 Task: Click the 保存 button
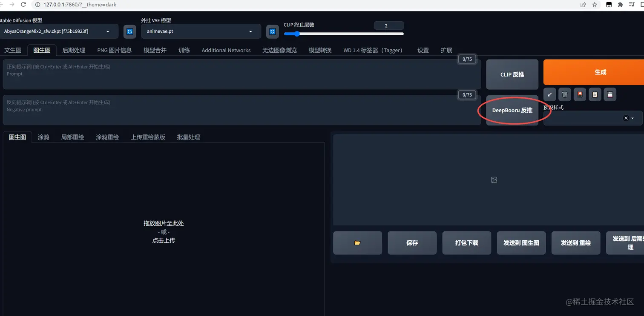click(412, 243)
